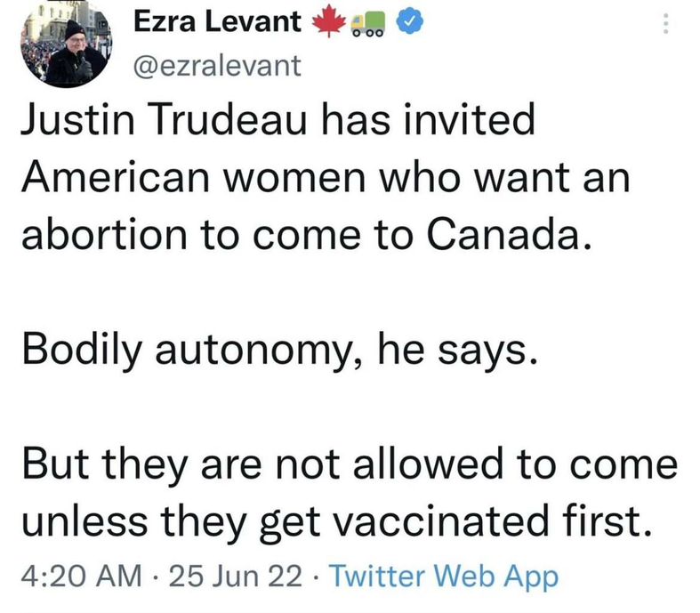
Task: Click the @ezralevant handle
Action: [217, 66]
